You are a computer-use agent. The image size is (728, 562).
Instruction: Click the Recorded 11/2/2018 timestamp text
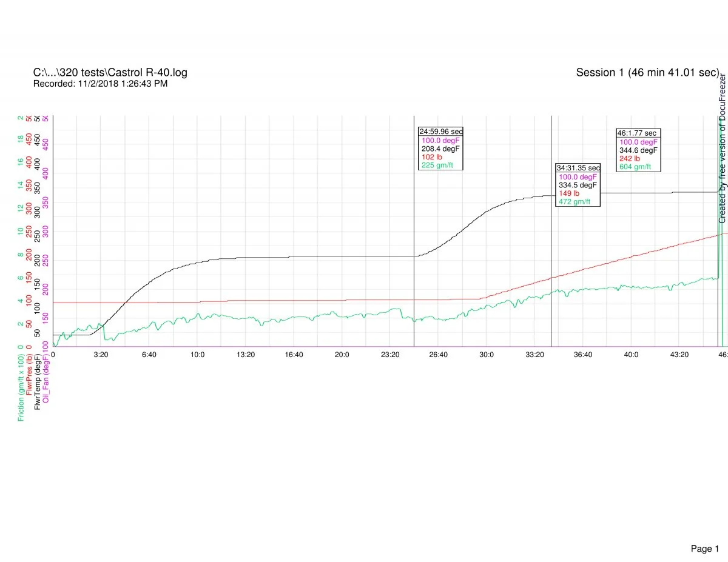coord(100,84)
